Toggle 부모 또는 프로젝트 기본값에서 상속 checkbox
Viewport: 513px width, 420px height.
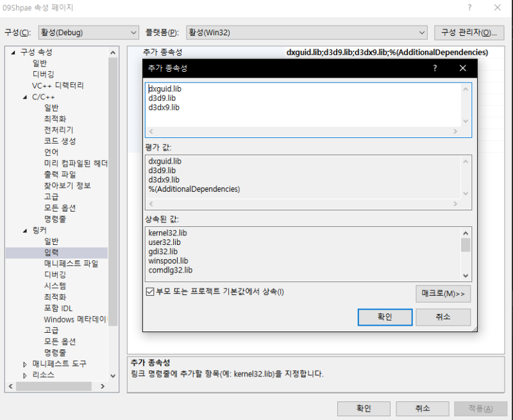point(150,292)
